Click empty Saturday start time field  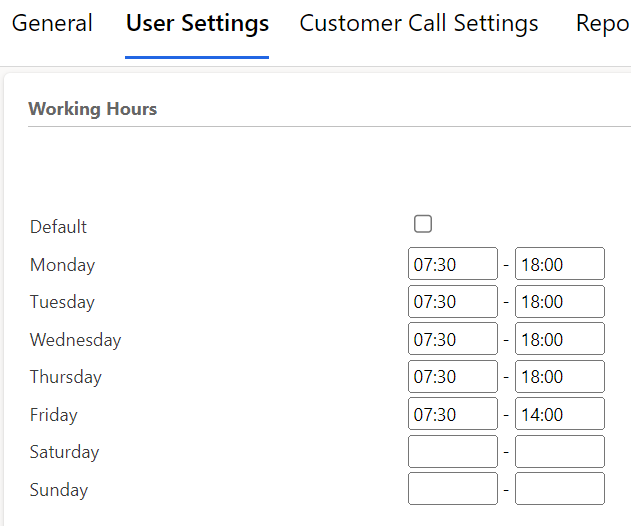453,451
